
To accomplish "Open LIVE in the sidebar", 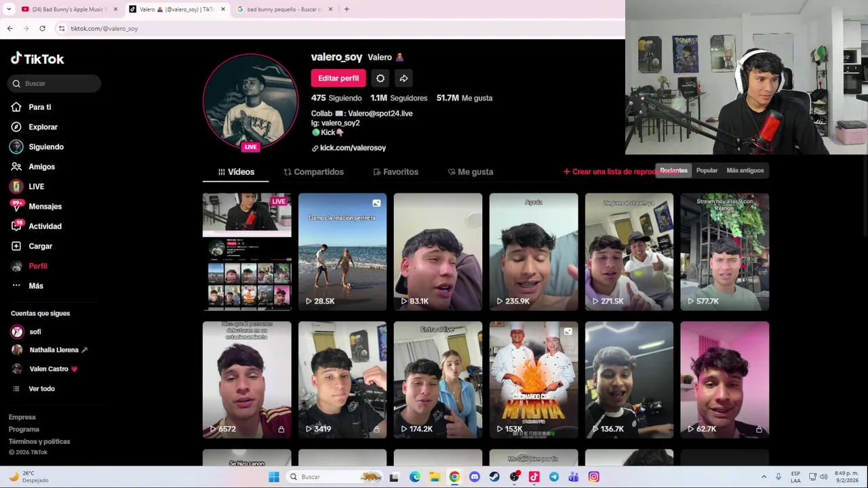I will click(36, 186).
